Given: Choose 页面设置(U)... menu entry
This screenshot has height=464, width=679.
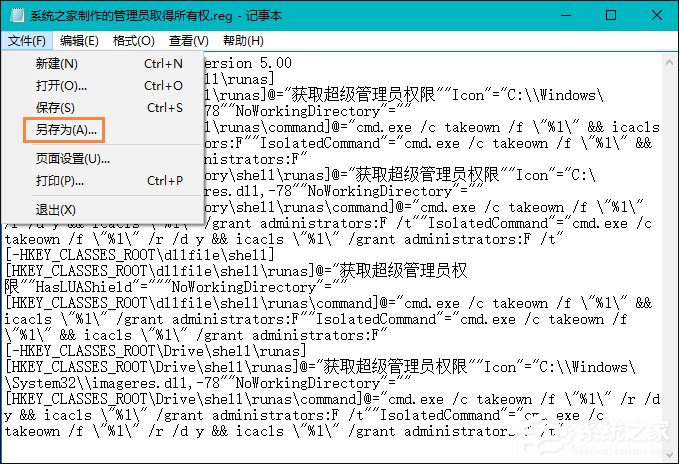Looking at the screenshot, I should pyautogui.click(x=103, y=159).
